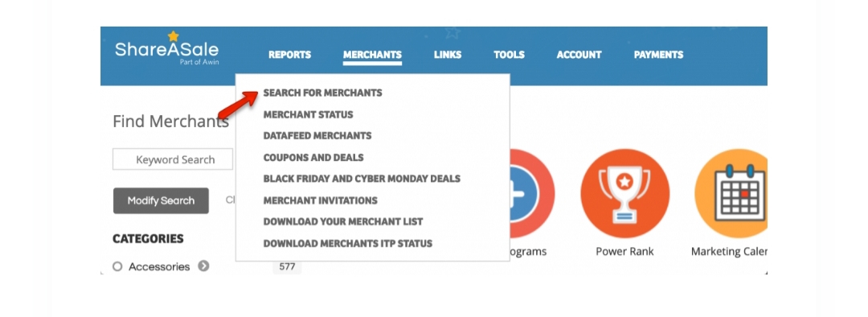Screen dimensions: 868x317
Task: Click the arrow icon beside Accessories
Action: pyautogui.click(x=203, y=266)
